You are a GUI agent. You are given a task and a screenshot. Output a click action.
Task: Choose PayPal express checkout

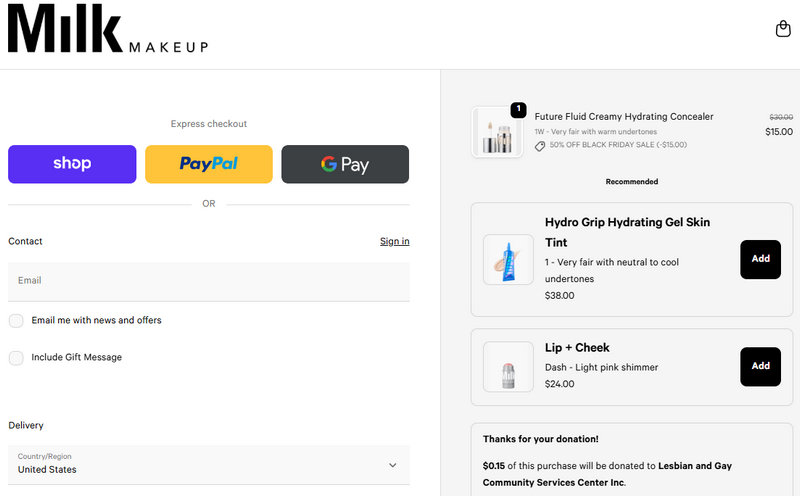point(208,164)
